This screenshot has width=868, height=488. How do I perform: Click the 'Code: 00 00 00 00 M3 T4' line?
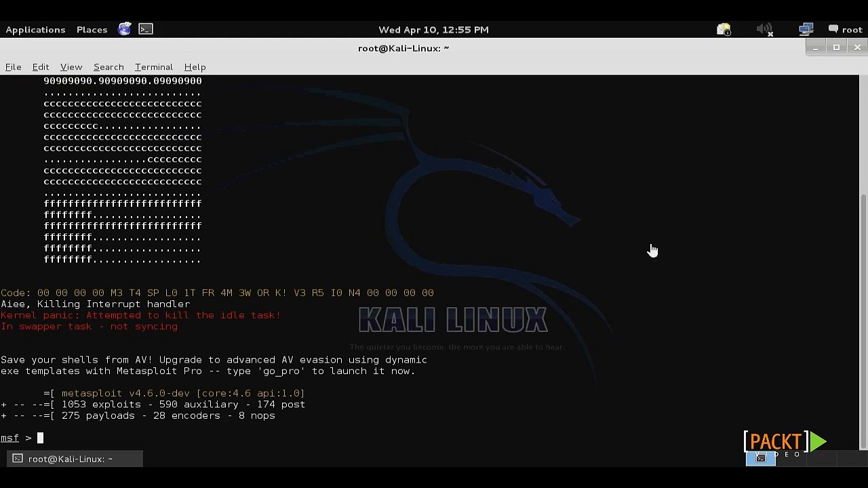(x=217, y=293)
